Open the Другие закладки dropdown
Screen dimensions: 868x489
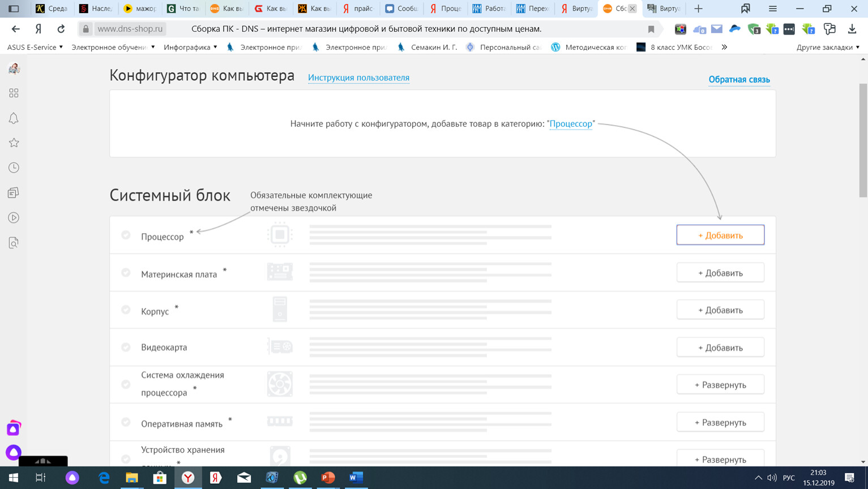point(827,48)
